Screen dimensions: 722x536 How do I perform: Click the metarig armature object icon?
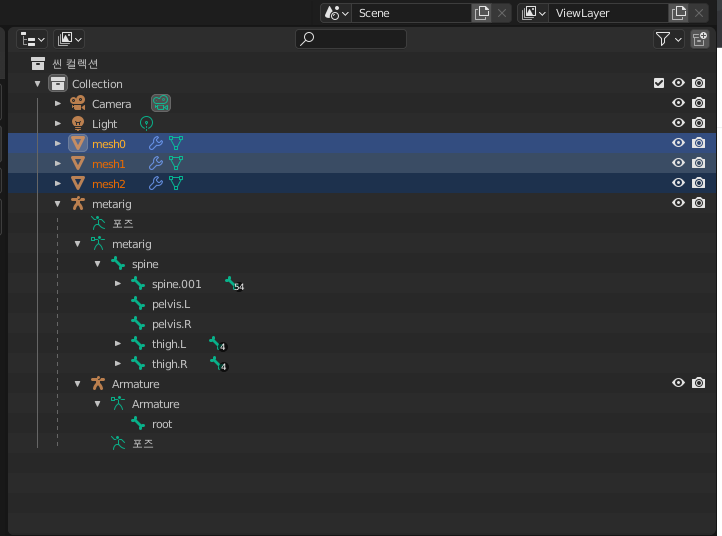point(78,203)
